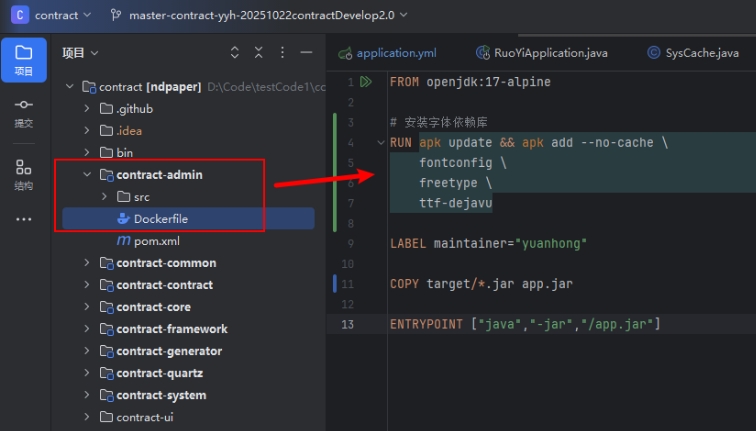Viewport: 756px width, 431px height.
Task: Expand the contract-generator module
Action: (87, 351)
